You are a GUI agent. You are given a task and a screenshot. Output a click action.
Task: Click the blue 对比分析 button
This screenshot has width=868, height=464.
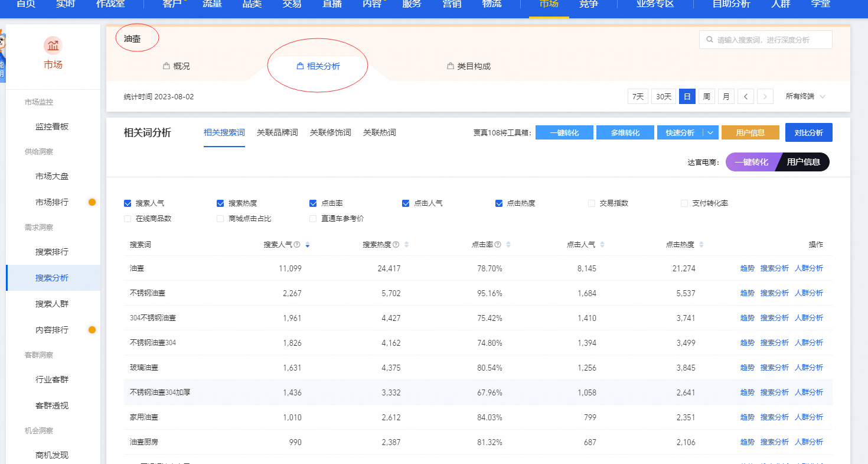tap(808, 133)
